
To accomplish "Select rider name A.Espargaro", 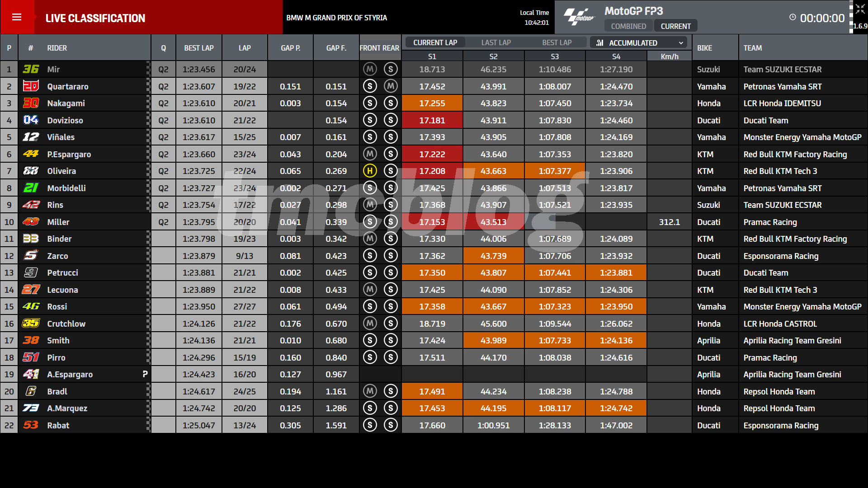I will 70,374.
